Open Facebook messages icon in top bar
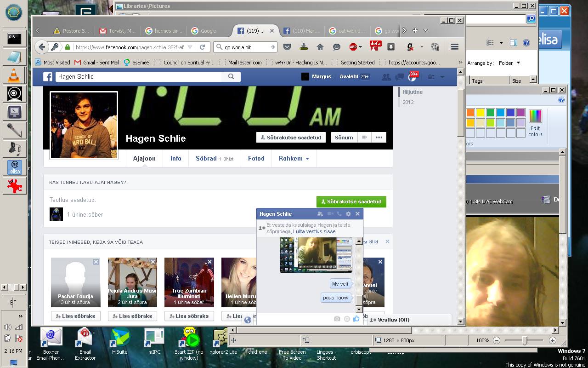The height and width of the screenshot is (368, 588). [x=399, y=77]
